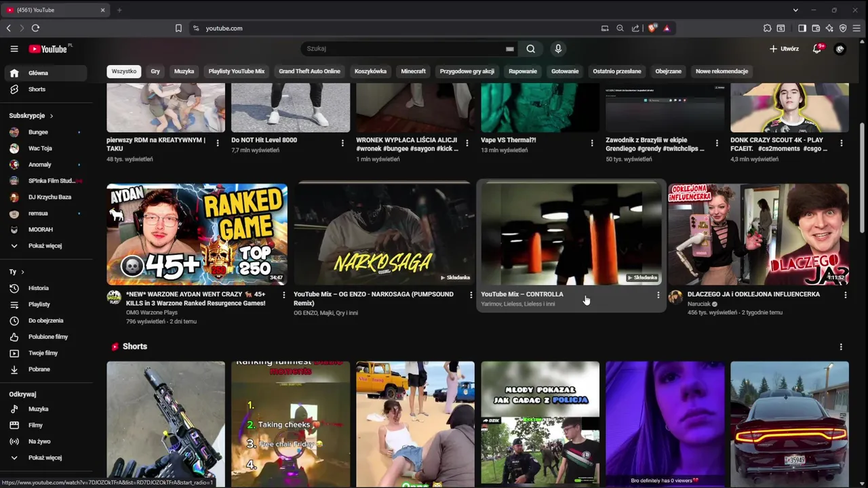Open the browser share icon in the address bar

point(635,28)
